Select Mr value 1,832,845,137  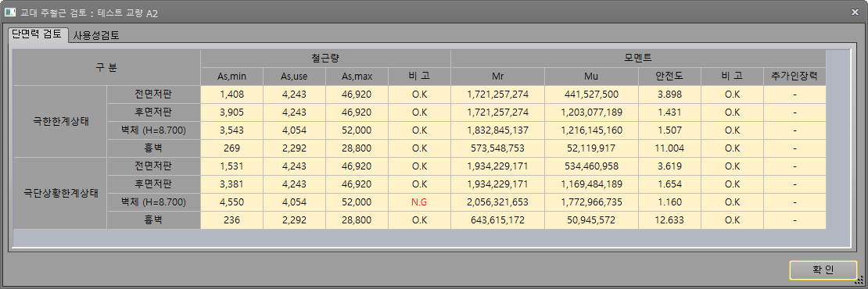click(497, 130)
